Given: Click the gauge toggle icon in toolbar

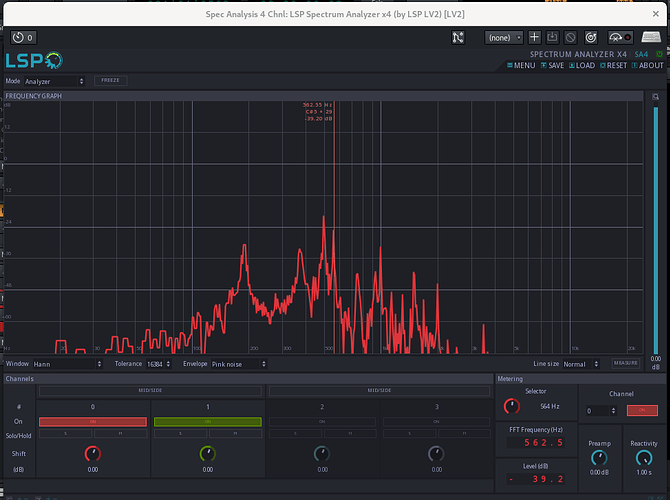Looking at the screenshot, I should (x=616, y=37).
